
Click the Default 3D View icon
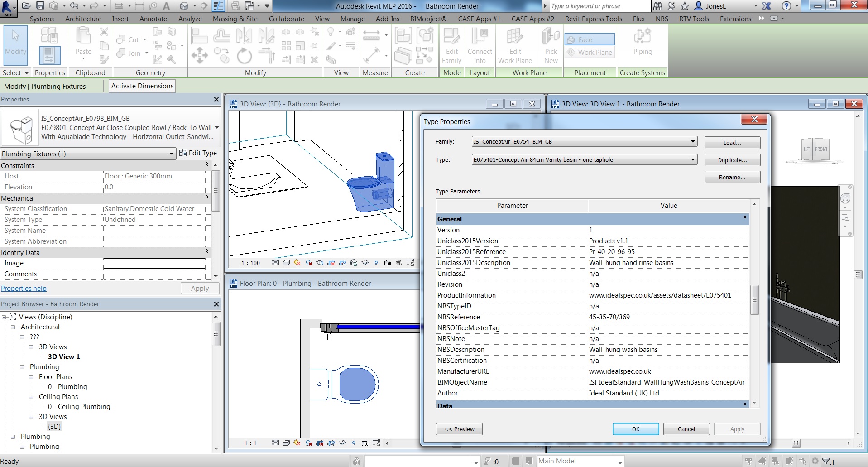coord(184,6)
